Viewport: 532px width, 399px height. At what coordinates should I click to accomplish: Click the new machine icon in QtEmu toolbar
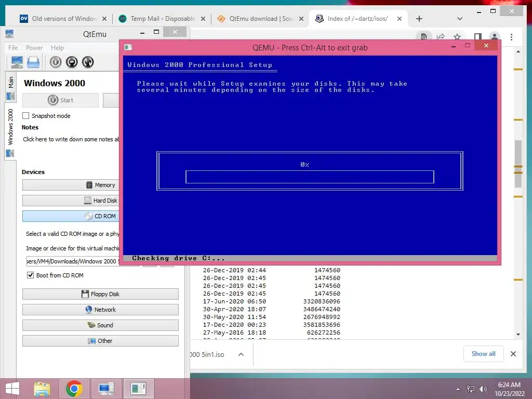(17, 62)
